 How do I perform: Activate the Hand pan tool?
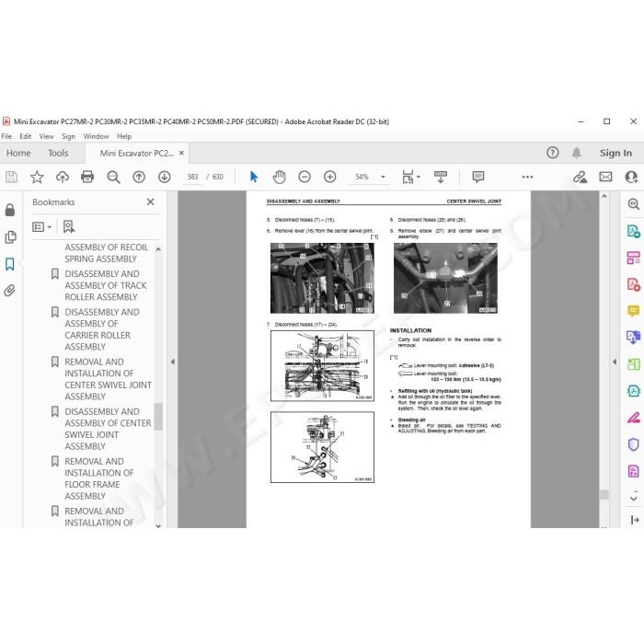coord(279,177)
